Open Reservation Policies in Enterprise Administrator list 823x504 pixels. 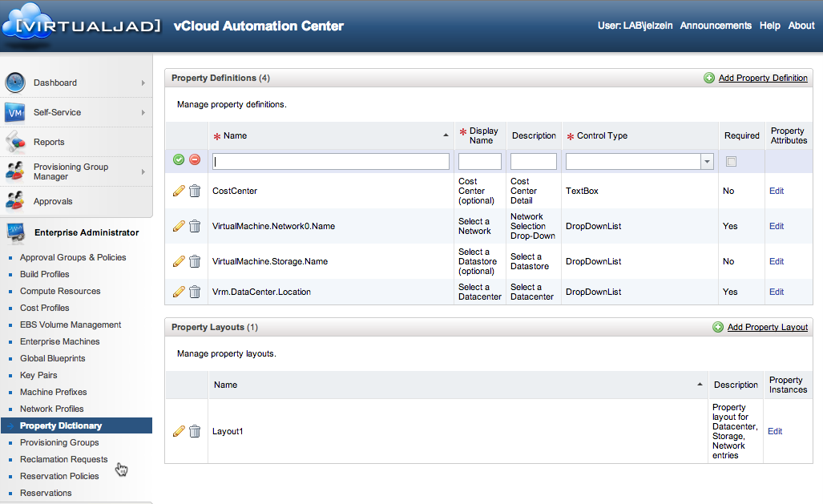pyautogui.click(x=59, y=476)
